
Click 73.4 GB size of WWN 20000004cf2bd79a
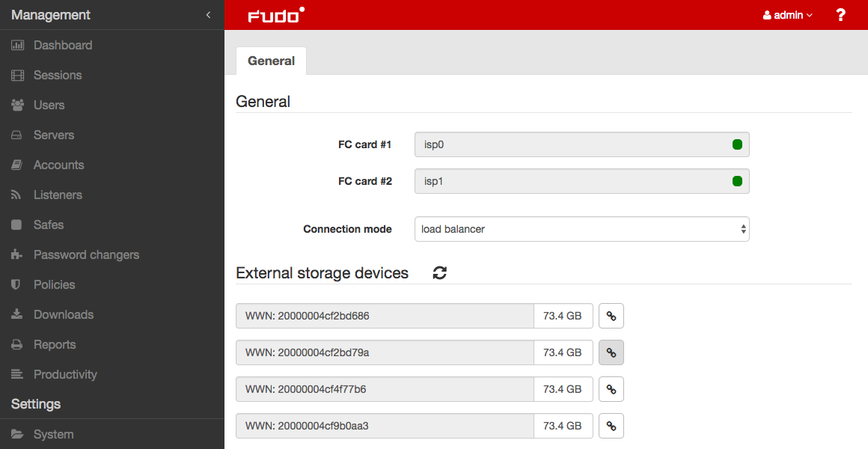tap(563, 352)
